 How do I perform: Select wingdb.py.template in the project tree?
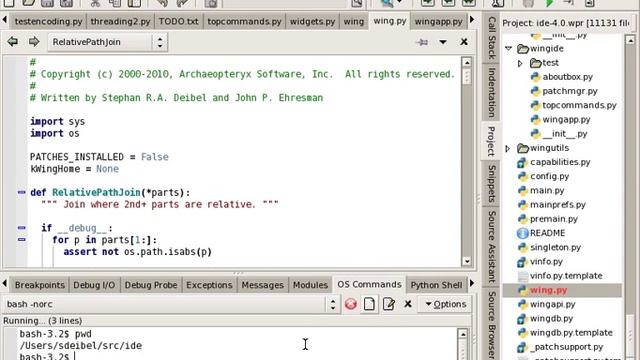pyautogui.click(x=571, y=333)
